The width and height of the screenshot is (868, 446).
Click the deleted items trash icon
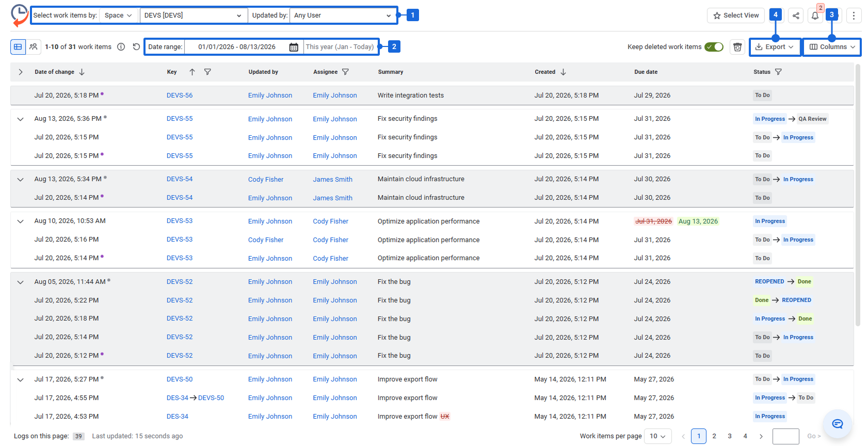pos(738,47)
